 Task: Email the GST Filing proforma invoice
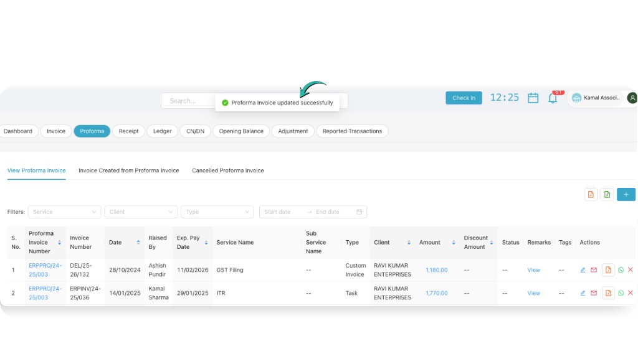594,270
